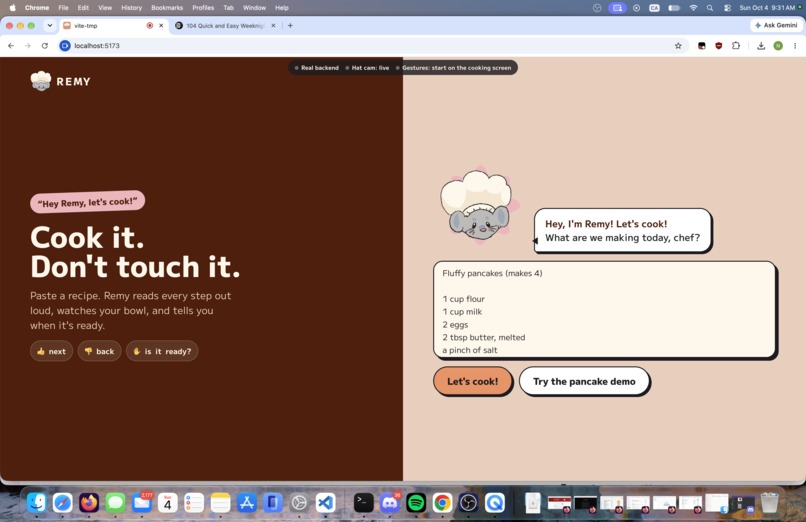Click the 'Hat cam: live' status indicator
The height and width of the screenshot is (522, 806).
[367, 68]
